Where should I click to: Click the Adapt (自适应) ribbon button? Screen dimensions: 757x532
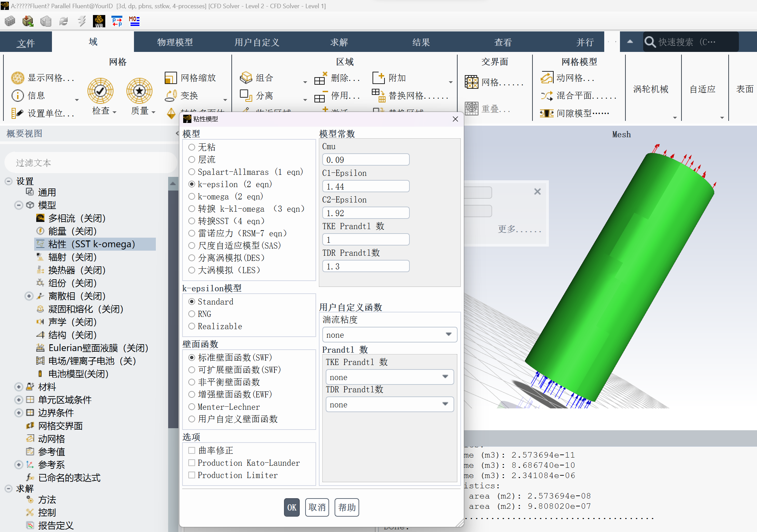click(702, 89)
